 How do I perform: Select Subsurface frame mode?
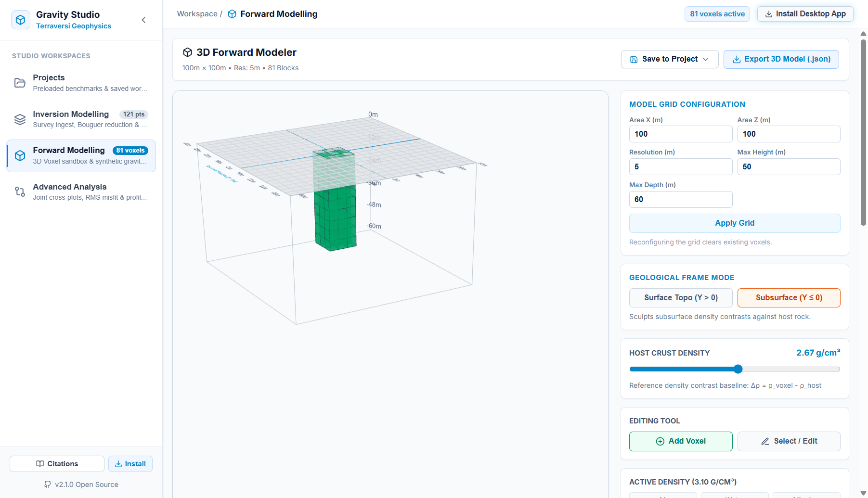coord(789,298)
